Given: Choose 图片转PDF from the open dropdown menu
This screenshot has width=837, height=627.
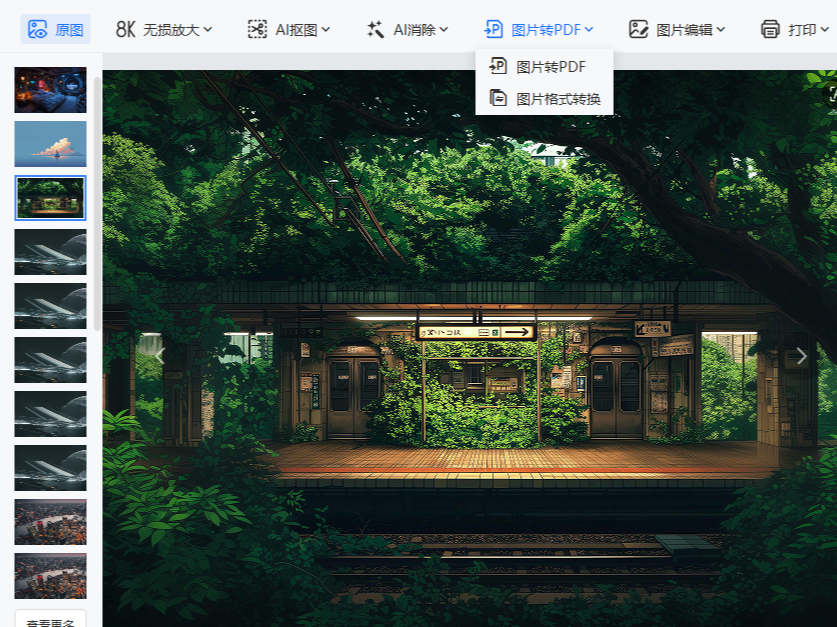Looking at the screenshot, I should [x=550, y=67].
